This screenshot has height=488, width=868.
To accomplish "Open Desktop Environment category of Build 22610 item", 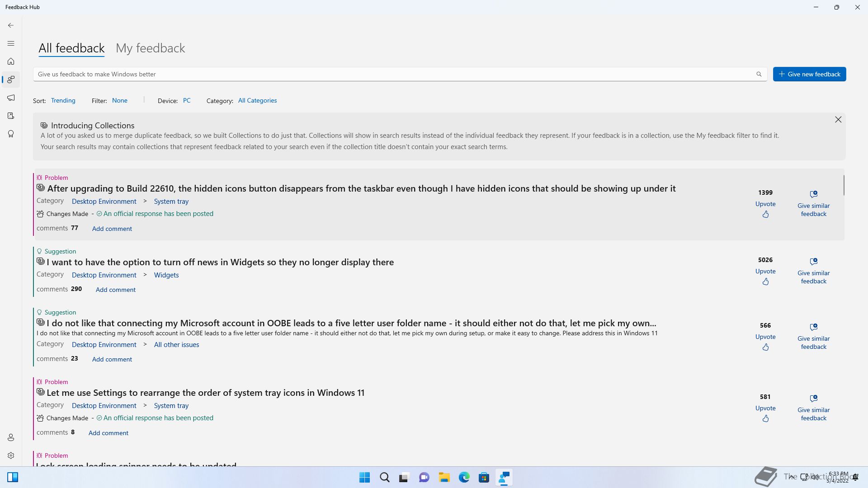I will [104, 202].
